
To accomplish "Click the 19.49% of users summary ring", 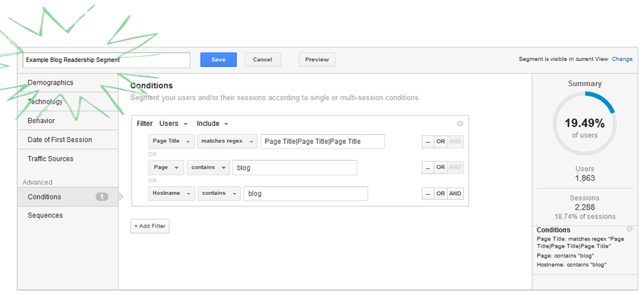I will point(584,123).
